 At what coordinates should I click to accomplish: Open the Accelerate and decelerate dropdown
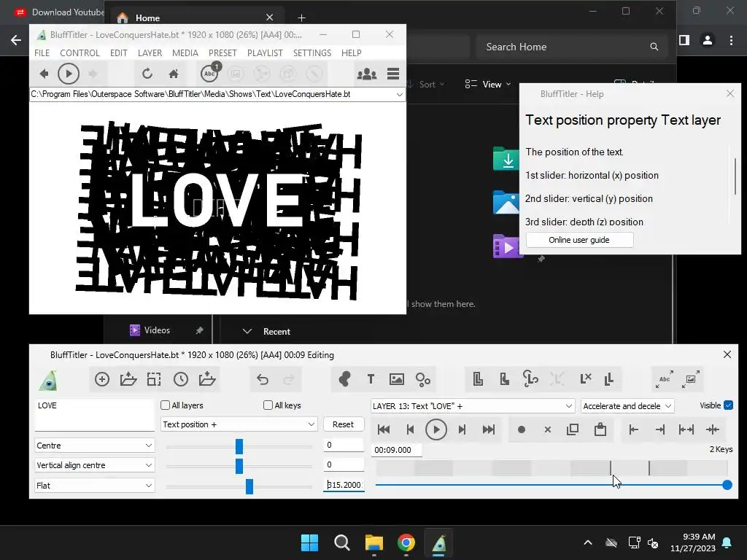(627, 406)
